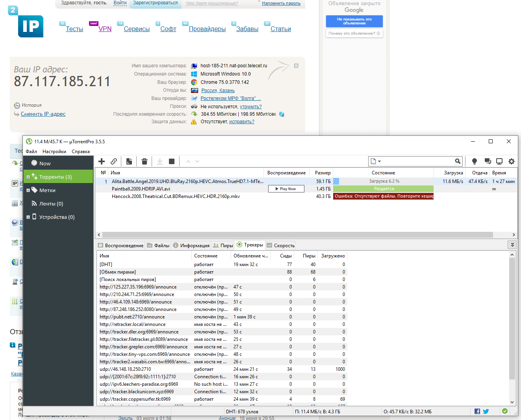Click the Add Torrent from URL link icon
Viewport: 521px width, 420px height.
(x=114, y=161)
